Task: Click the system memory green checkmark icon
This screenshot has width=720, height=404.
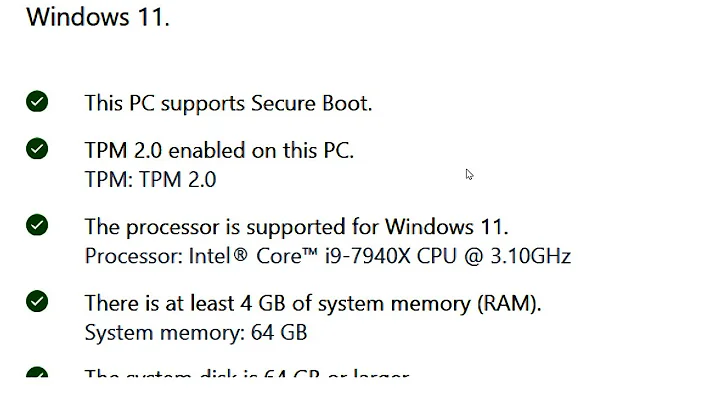Action: [x=37, y=302]
